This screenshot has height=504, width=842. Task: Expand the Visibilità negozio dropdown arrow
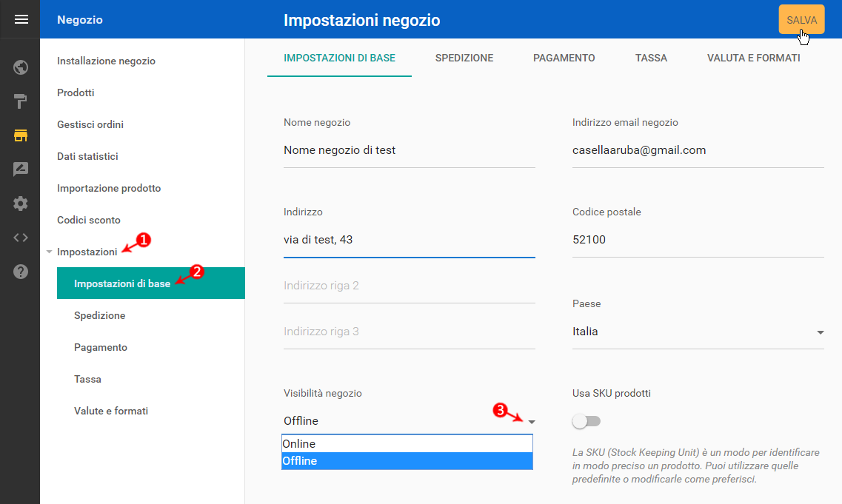[531, 421]
